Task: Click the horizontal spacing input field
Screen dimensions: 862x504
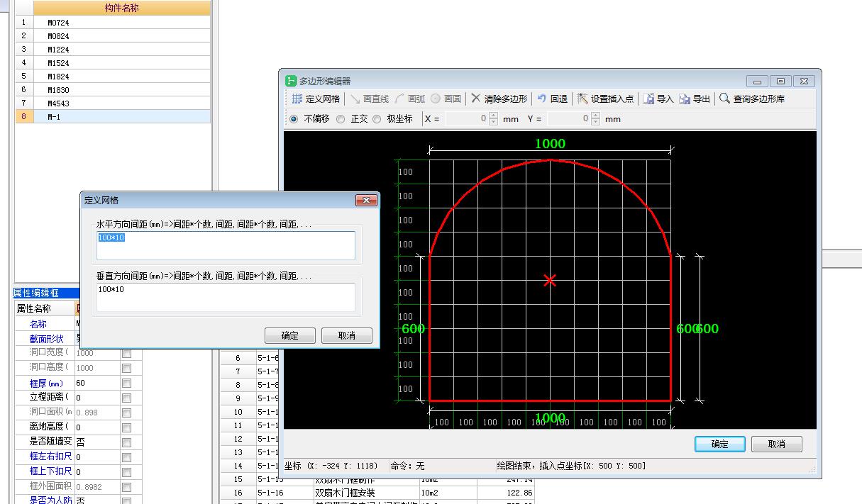Action: (226, 245)
